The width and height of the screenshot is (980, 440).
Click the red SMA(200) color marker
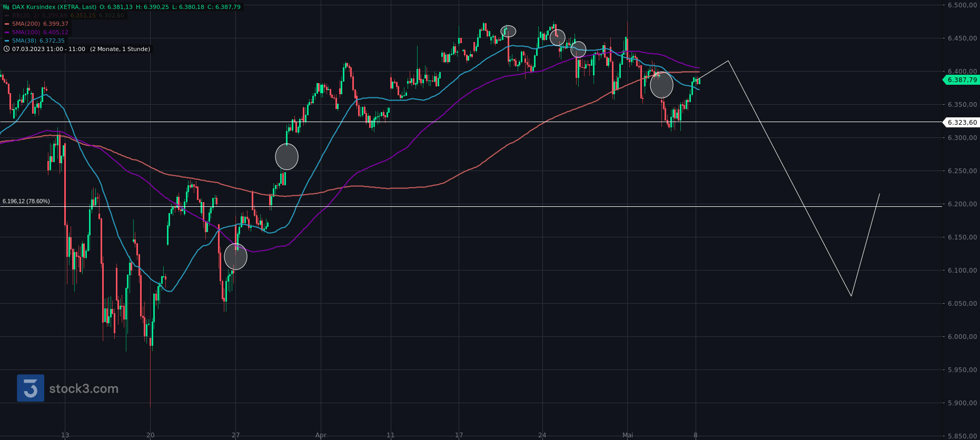[x=7, y=24]
